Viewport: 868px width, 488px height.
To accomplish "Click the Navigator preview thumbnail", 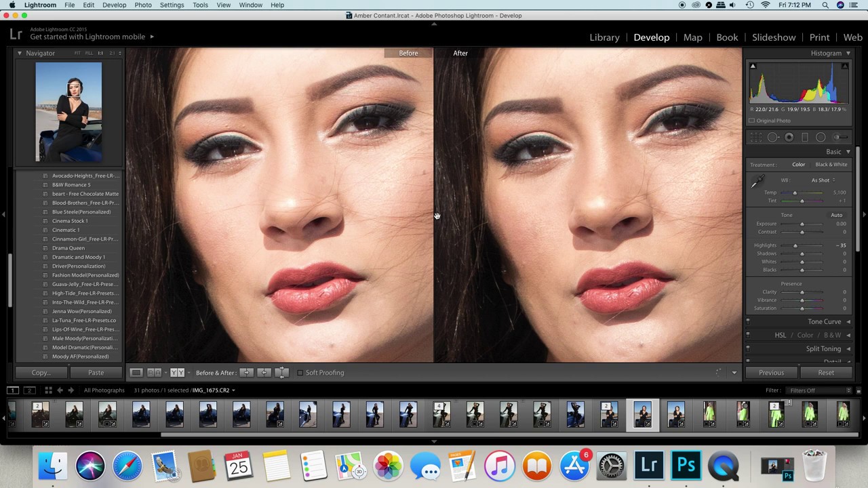I will [x=68, y=112].
